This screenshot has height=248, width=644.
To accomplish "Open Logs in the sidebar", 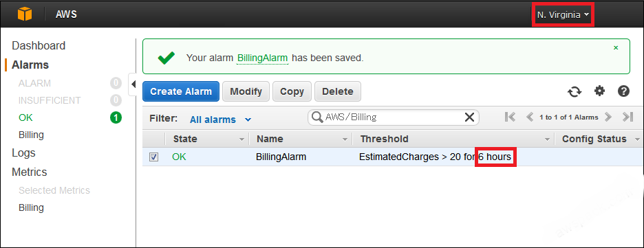I will point(23,153).
